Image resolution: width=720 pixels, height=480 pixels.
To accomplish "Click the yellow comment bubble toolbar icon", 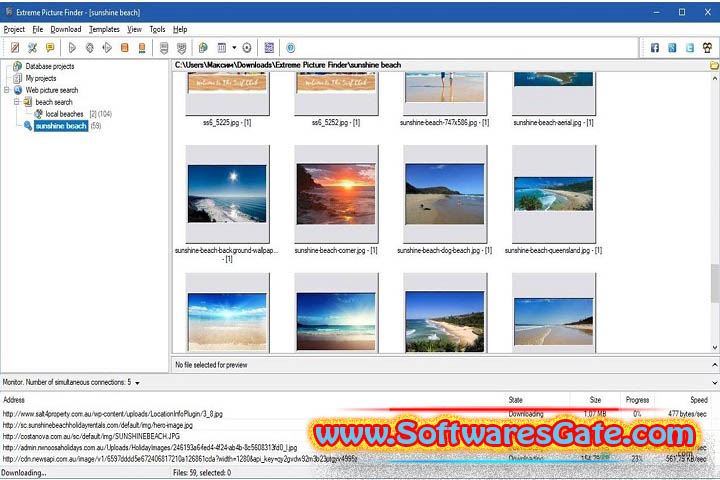I will (50, 48).
